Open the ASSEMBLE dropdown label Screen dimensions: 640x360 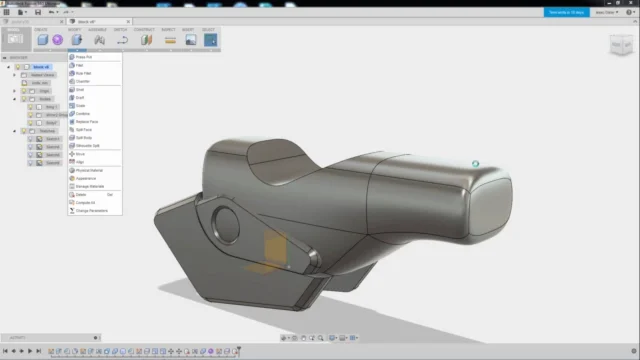pyautogui.click(x=97, y=30)
